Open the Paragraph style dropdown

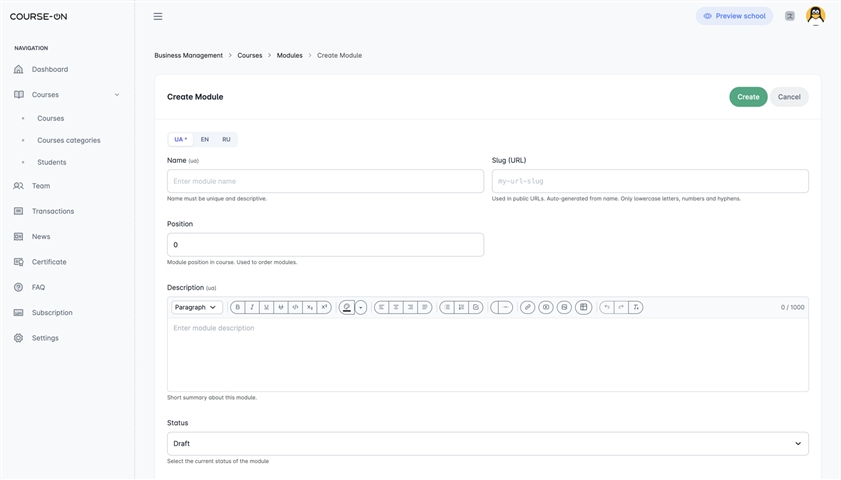click(x=197, y=307)
